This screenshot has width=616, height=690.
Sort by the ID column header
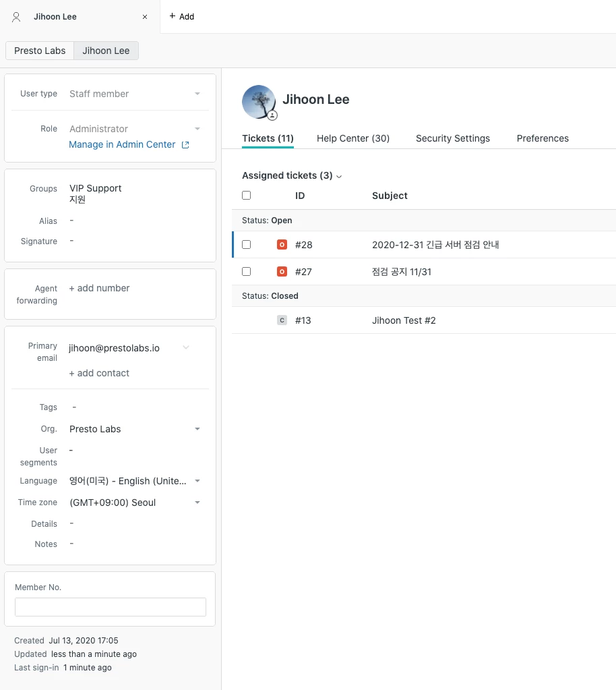click(x=300, y=196)
